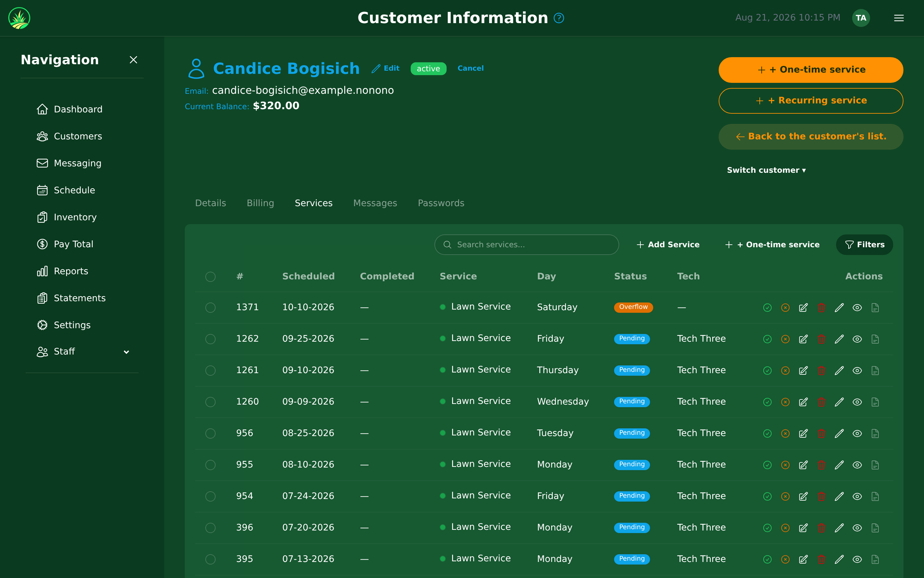The width and height of the screenshot is (924, 578).
Task: Click pencil icon for service 1261
Action: (839, 371)
